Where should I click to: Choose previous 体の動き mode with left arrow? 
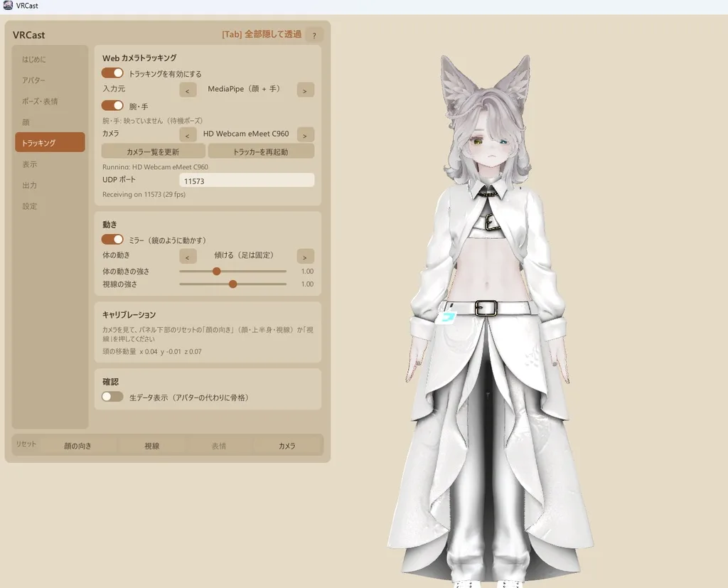(x=188, y=257)
